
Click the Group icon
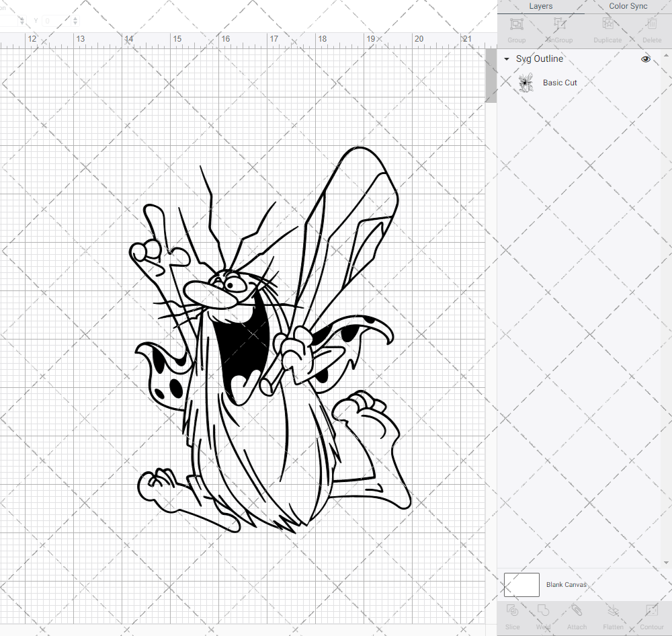(516, 28)
